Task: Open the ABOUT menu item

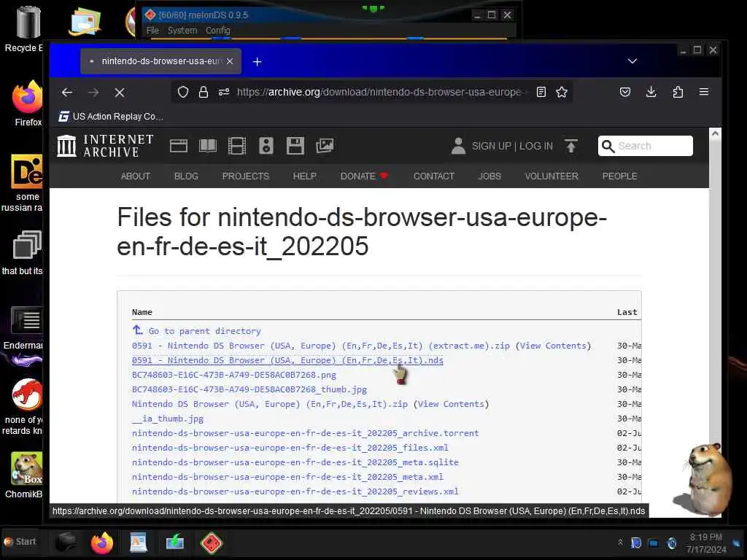Action: click(135, 176)
